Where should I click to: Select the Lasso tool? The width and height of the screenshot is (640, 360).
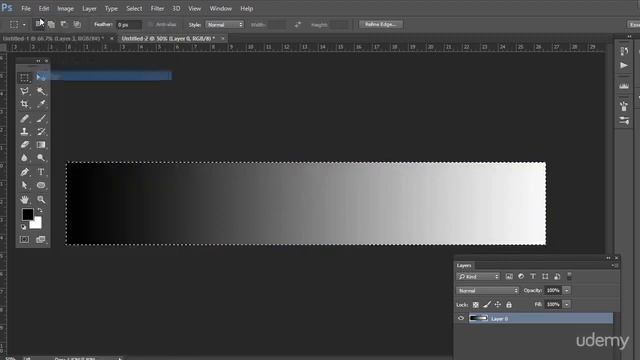point(24,91)
